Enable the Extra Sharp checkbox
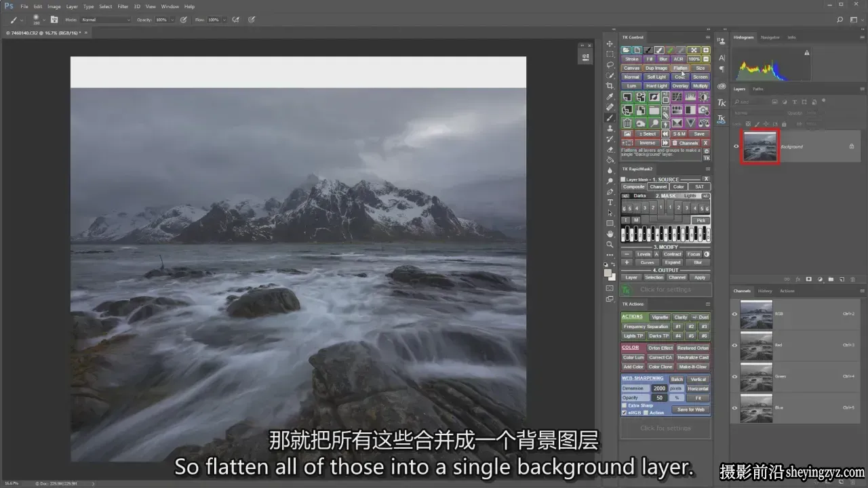 click(625, 405)
